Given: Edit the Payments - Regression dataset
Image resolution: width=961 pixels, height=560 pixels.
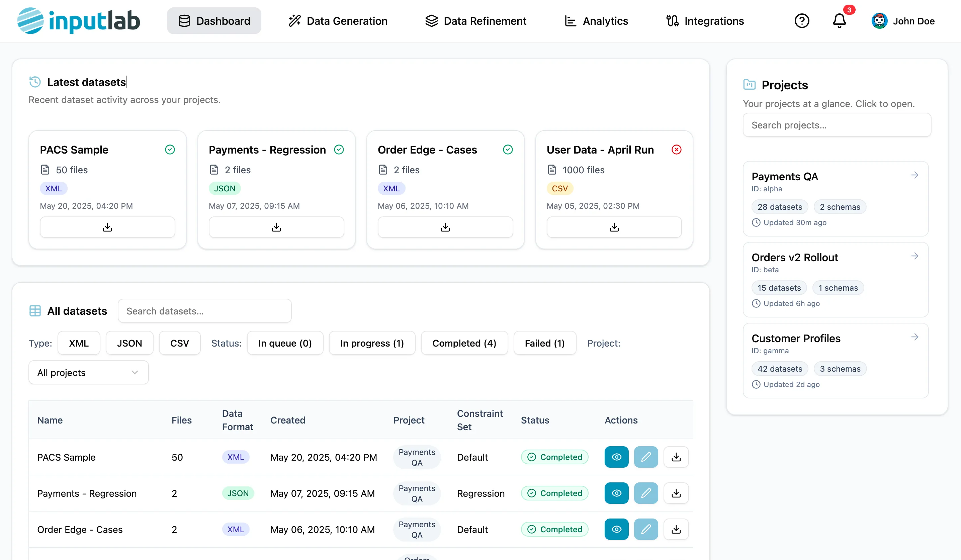Looking at the screenshot, I should pos(645,493).
